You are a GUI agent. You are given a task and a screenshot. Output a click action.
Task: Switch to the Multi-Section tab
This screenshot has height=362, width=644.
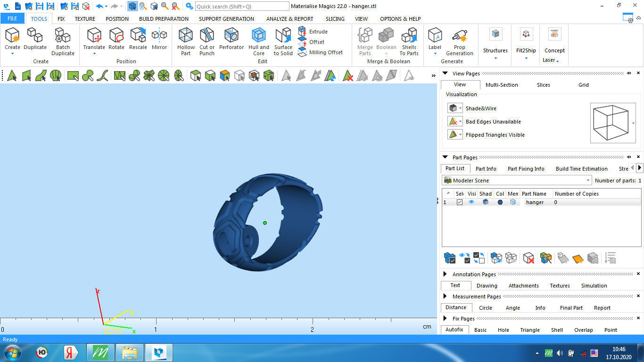tap(502, 85)
